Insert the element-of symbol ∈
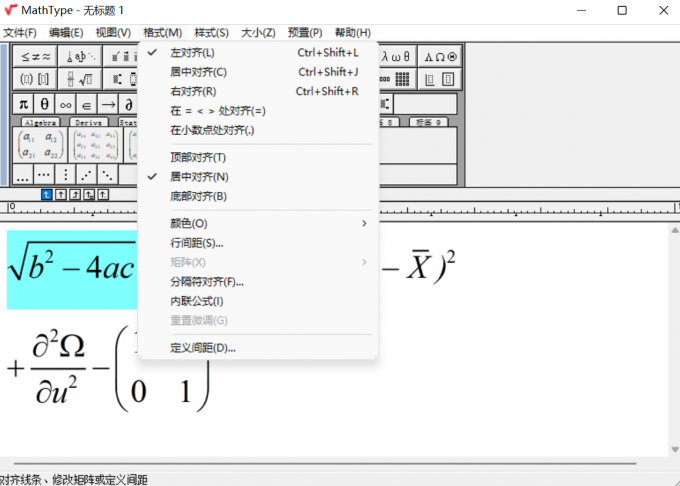This screenshot has width=680, height=486. point(86,104)
